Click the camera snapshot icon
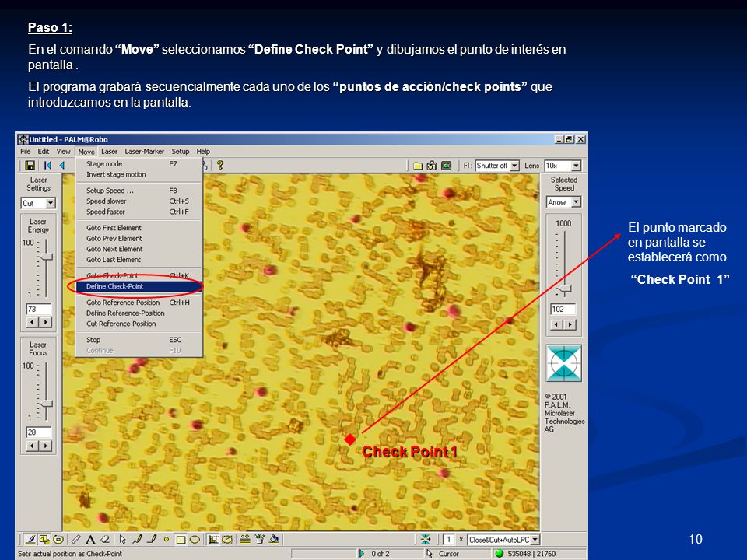The height and width of the screenshot is (560, 747). pyautogui.click(x=432, y=166)
